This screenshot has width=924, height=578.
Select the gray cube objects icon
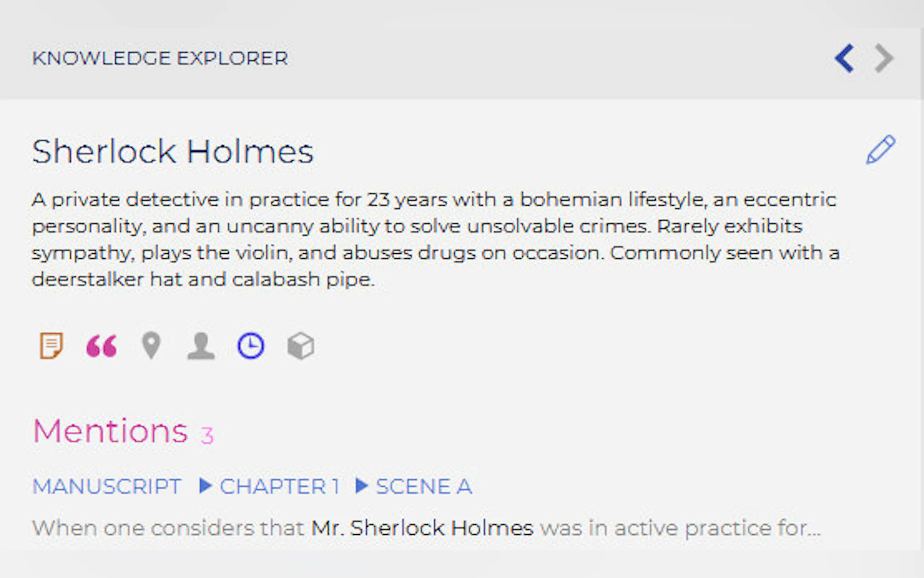point(301,347)
